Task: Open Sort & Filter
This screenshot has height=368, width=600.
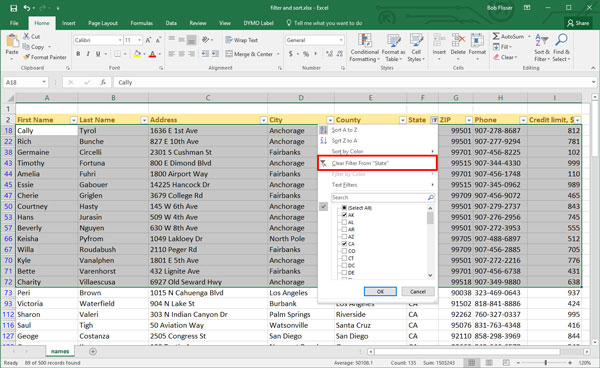Action: pyautogui.click(x=542, y=48)
